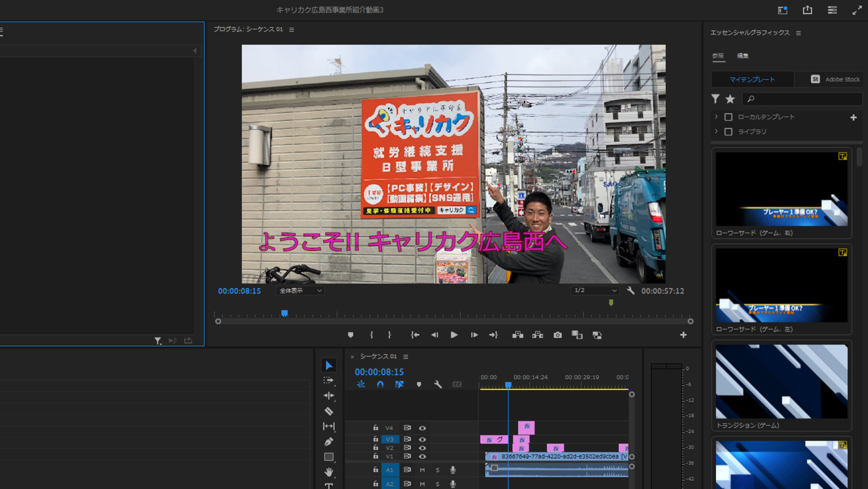Click the template search field

(802, 99)
